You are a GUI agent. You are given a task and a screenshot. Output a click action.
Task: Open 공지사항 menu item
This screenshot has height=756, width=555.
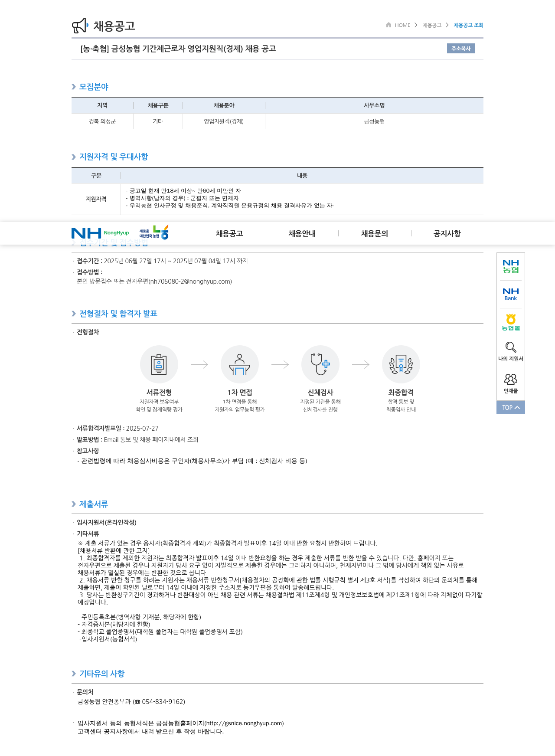(x=447, y=234)
